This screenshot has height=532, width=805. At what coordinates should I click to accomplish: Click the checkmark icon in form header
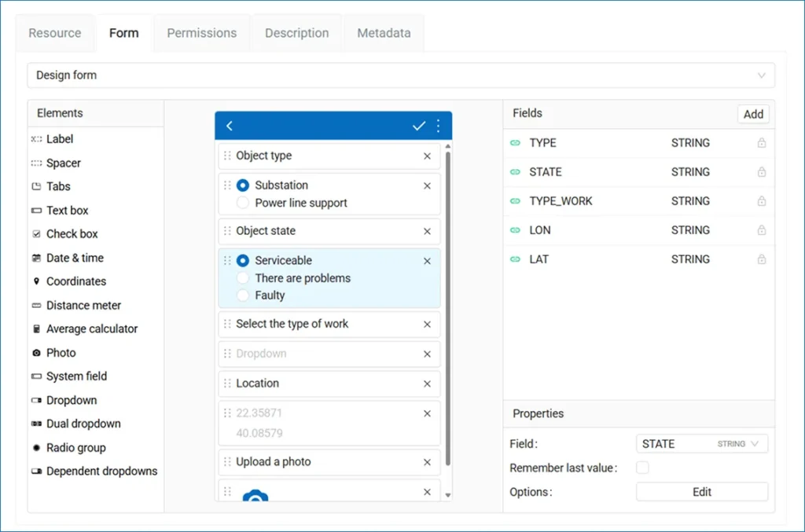point(419,126)
